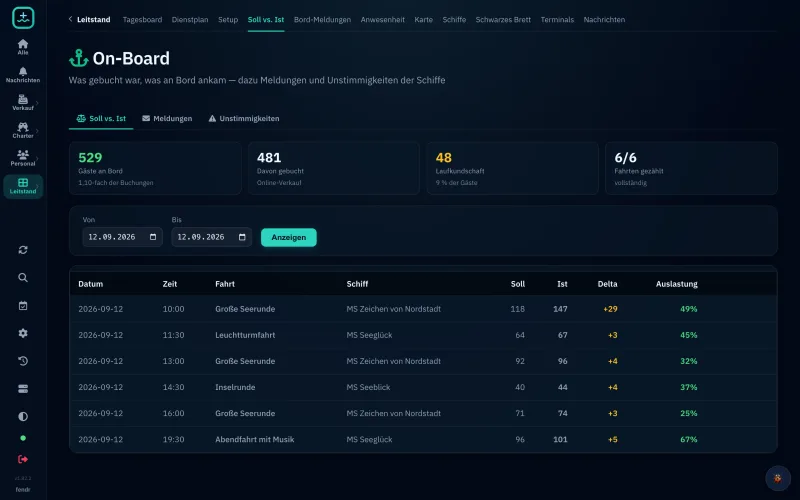This screenshot has height=500, width=800.
Task: Click the +29 delta value
Action: coord(610,309)
